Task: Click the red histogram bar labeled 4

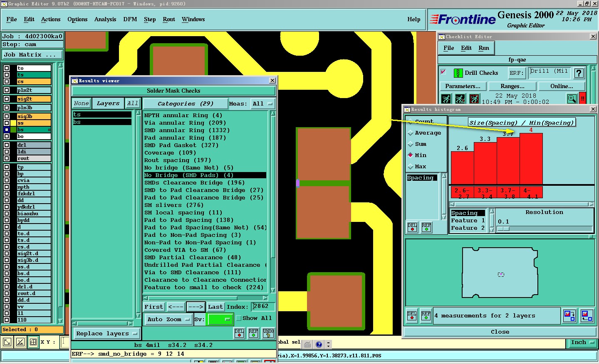Action: 531,158
